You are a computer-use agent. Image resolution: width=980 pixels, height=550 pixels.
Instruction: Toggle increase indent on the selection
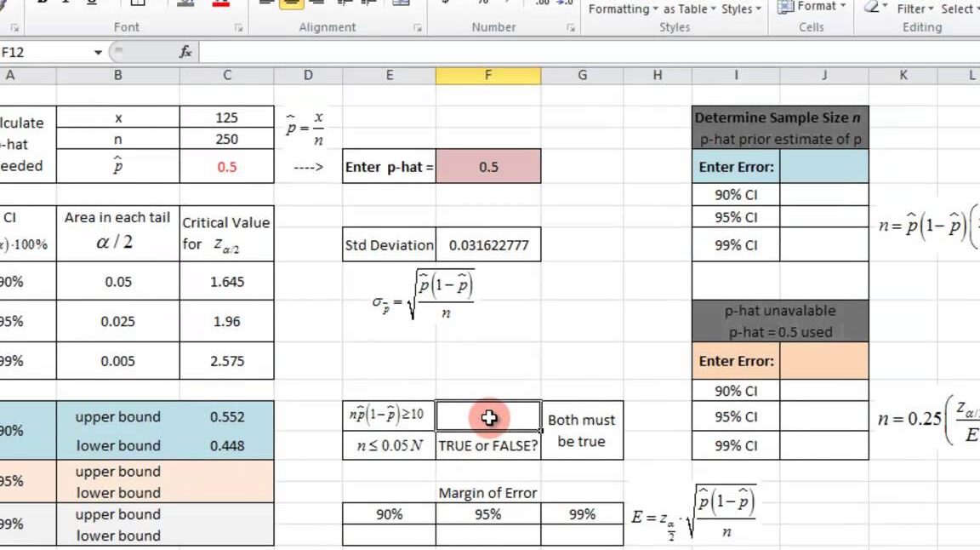click(367, 4)
